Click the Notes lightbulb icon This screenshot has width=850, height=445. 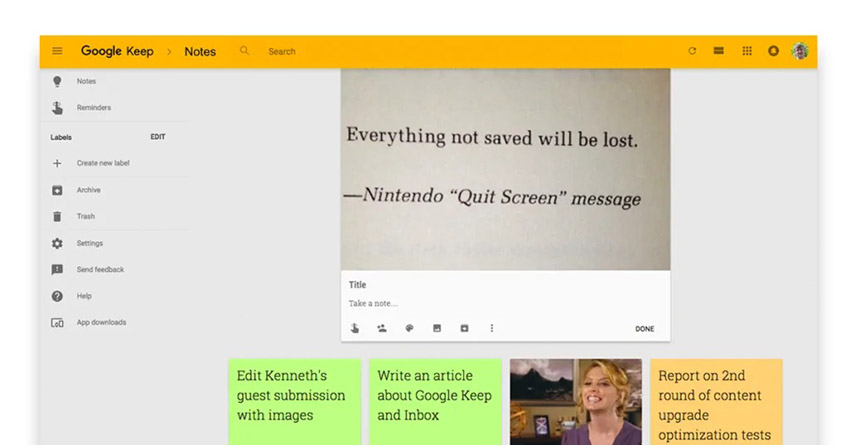[x=57, y=81]
